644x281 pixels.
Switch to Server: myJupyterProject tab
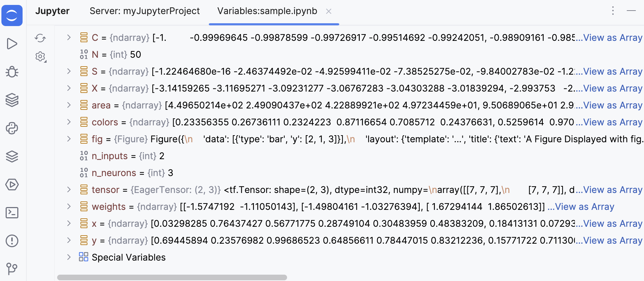(x=145, y=11)
